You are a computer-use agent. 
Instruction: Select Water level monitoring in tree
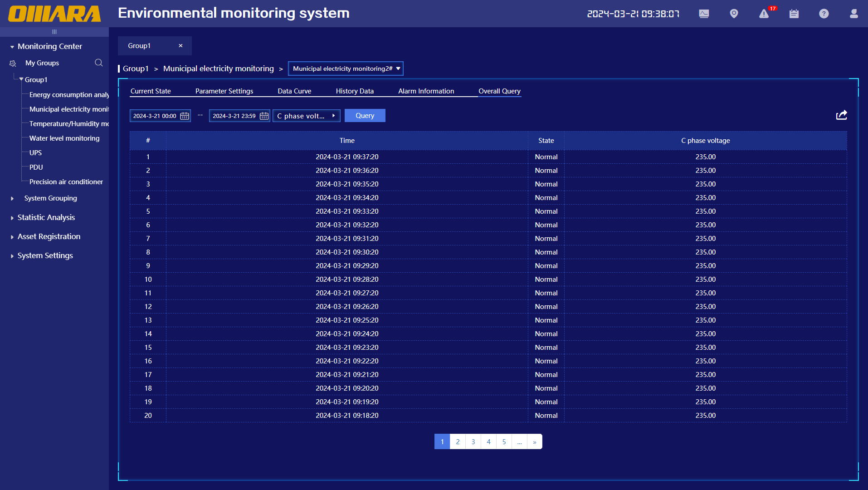pyautogui.click(x=64, y=138)
